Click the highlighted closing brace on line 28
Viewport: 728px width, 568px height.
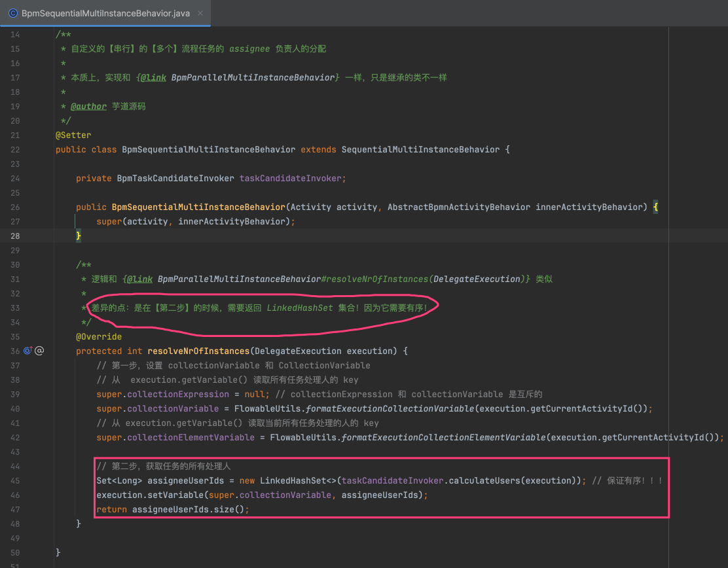click(x=78, y=236)
